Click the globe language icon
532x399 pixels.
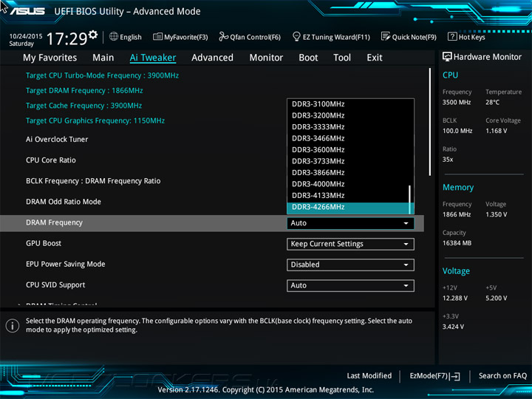114,36
